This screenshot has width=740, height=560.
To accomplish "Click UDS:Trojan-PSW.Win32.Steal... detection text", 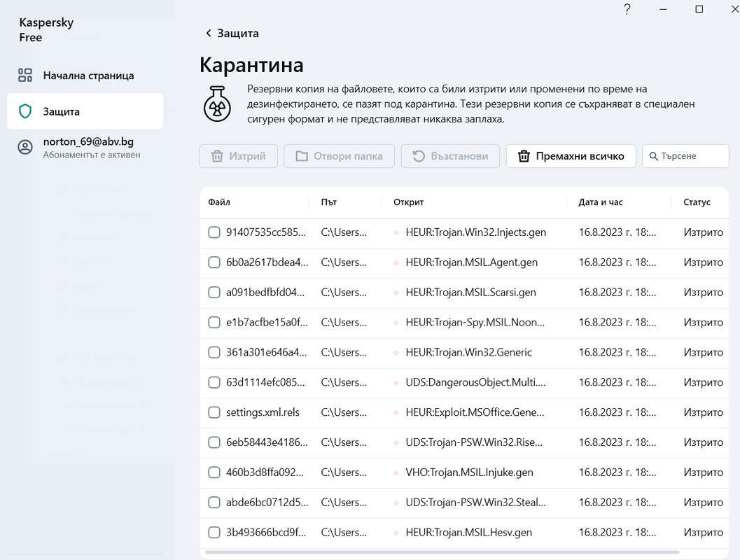I will [x=476, y=503].
